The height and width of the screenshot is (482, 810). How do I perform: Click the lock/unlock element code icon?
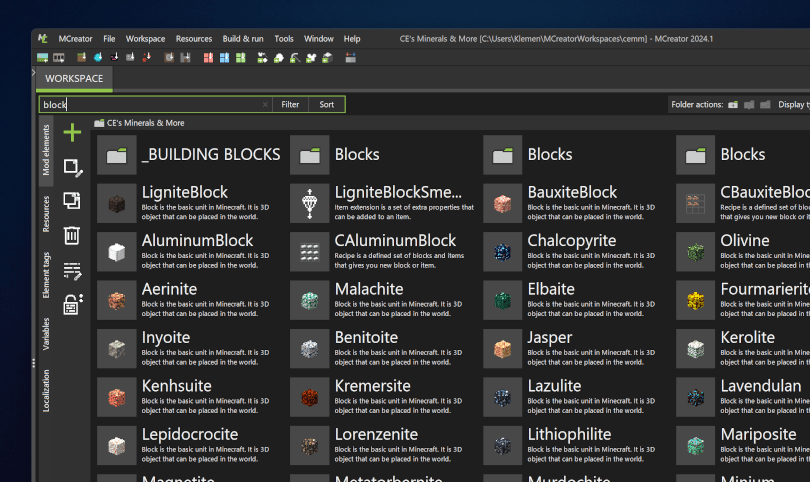click(x=72, y=305)
